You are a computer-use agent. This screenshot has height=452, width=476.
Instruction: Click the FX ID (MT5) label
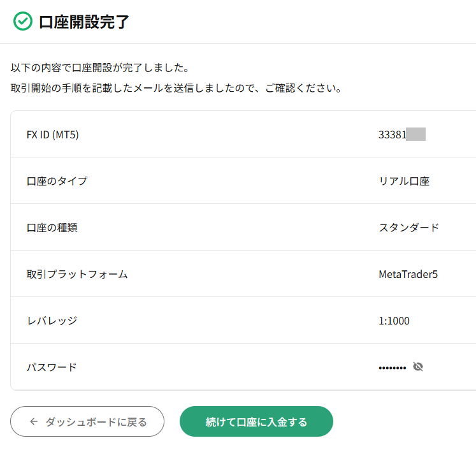pyautogui.click(x=53, y=135)
